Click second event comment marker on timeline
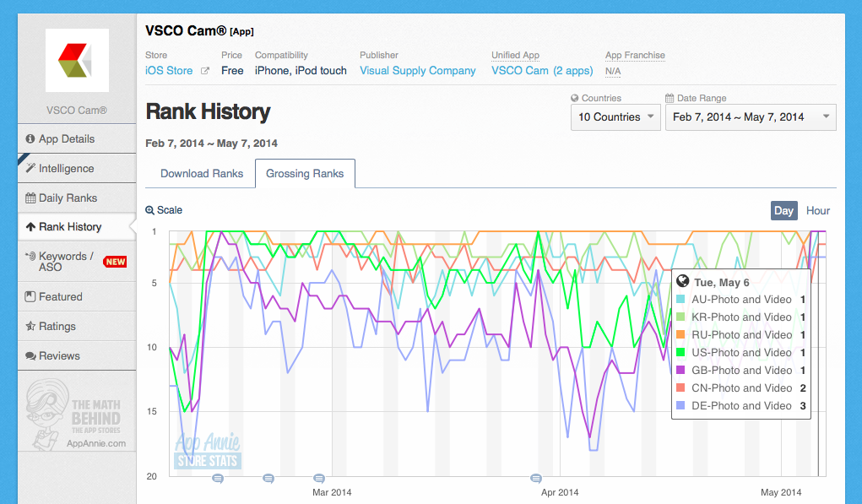Viewport: 862px width, 504px height. tap(268, 478)
